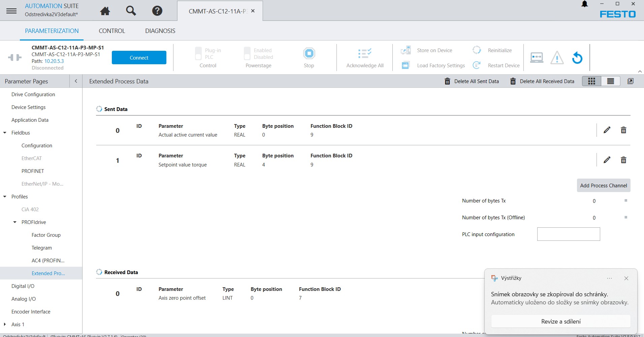The height and width of the screenshot is (337, 644).
Task: Expand the Axis 1 tree node
Action: coord(5,325)
